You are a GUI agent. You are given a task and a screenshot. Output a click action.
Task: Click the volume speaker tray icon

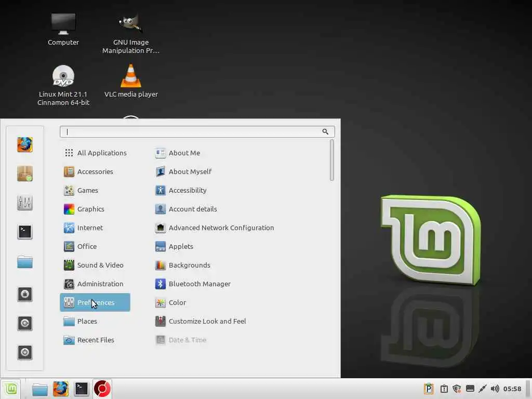[495, 389]
